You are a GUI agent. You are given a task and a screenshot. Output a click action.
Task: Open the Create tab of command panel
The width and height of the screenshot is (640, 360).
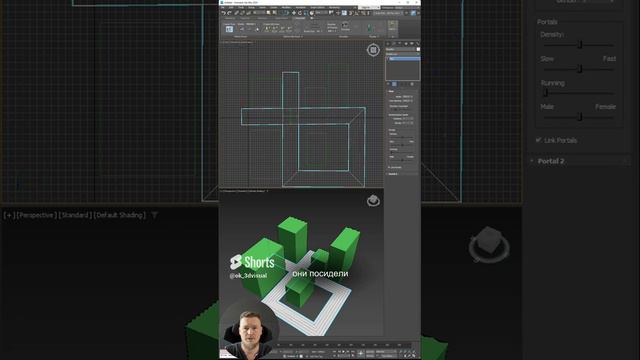(388, 44)
